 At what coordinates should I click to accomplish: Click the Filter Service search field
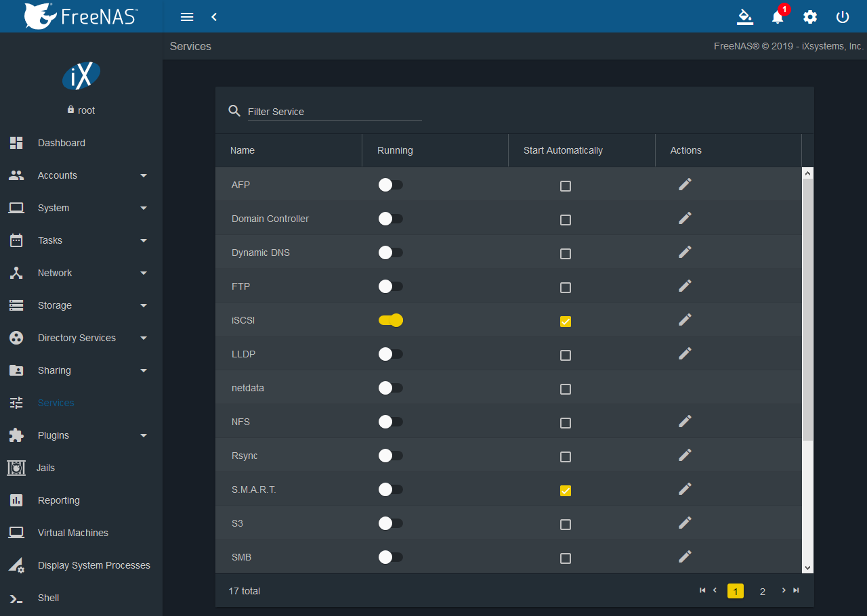[335, 112]
